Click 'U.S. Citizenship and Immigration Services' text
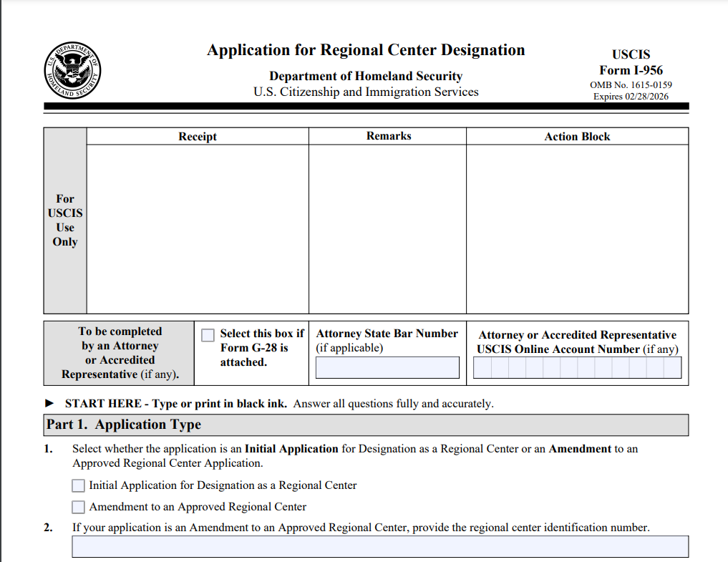 pyautogui.click(x=366, y=92)
